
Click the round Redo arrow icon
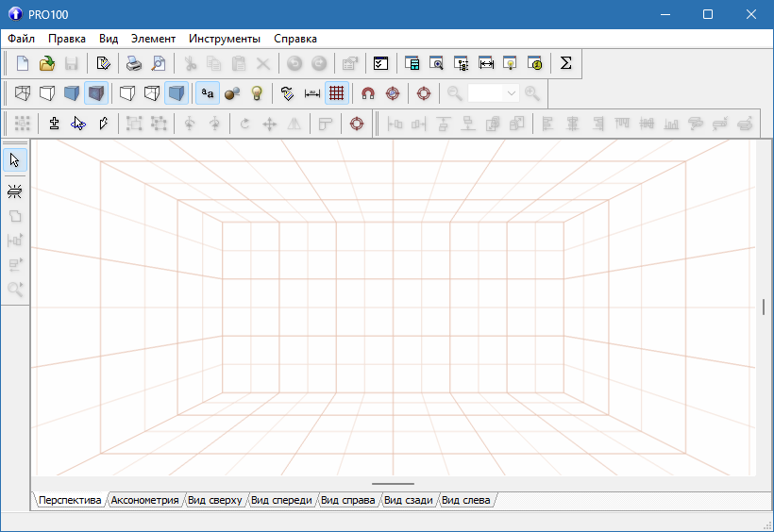(319, 63)
